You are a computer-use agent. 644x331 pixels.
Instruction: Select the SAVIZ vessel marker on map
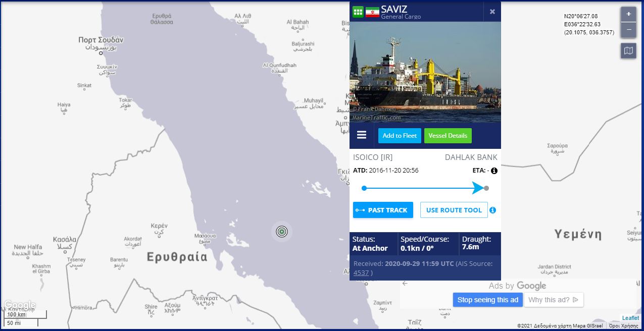point(281,232)
